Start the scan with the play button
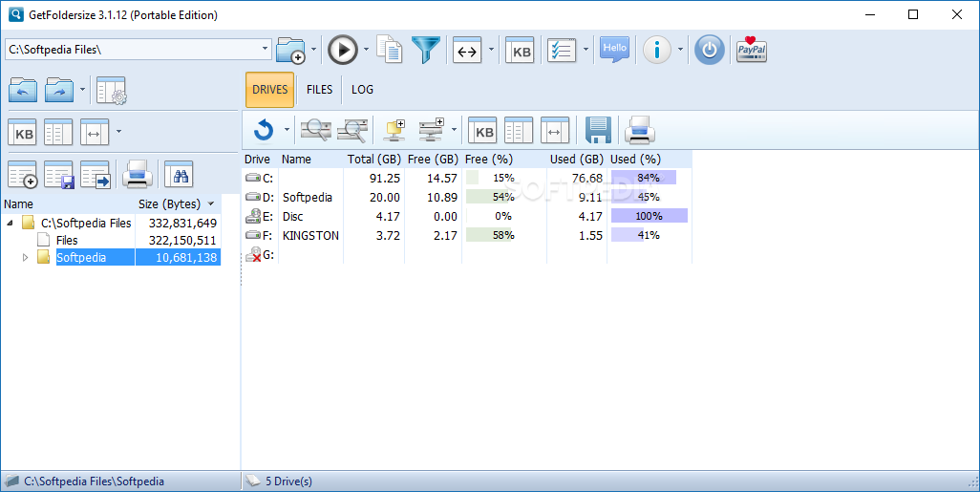This screenshot has height=492, width=980. pyautogui.click(x=343, y=50)
